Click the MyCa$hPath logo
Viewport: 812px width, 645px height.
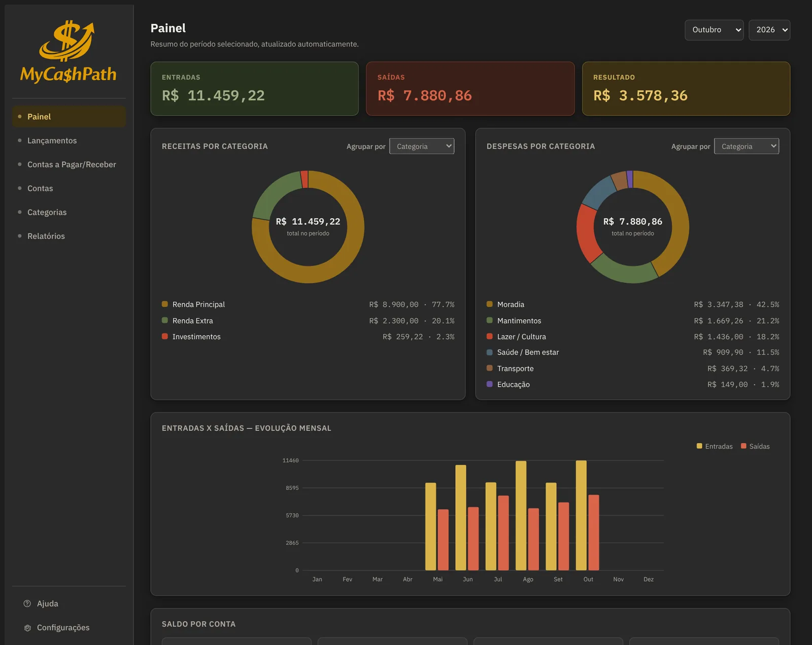point(69,51)
